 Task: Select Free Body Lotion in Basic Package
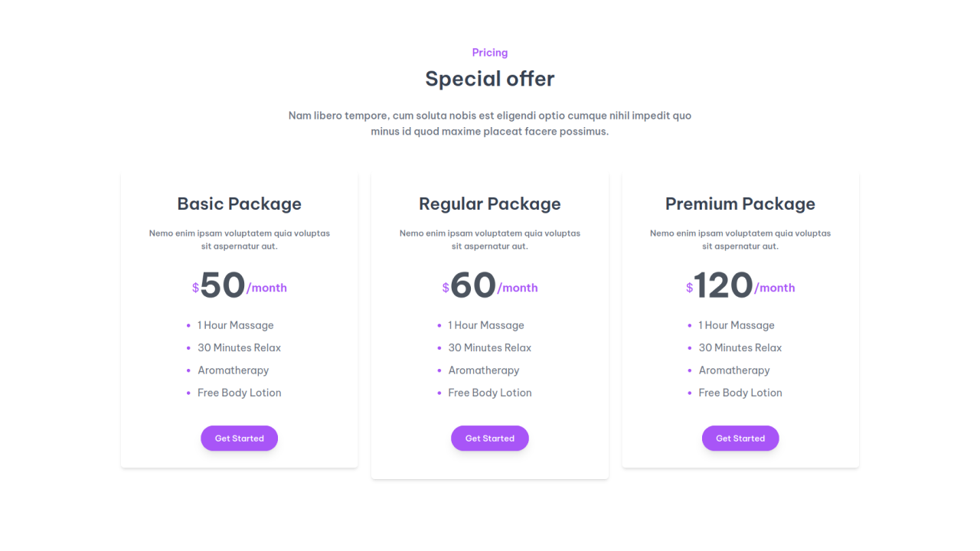click(x=239, y=392)
